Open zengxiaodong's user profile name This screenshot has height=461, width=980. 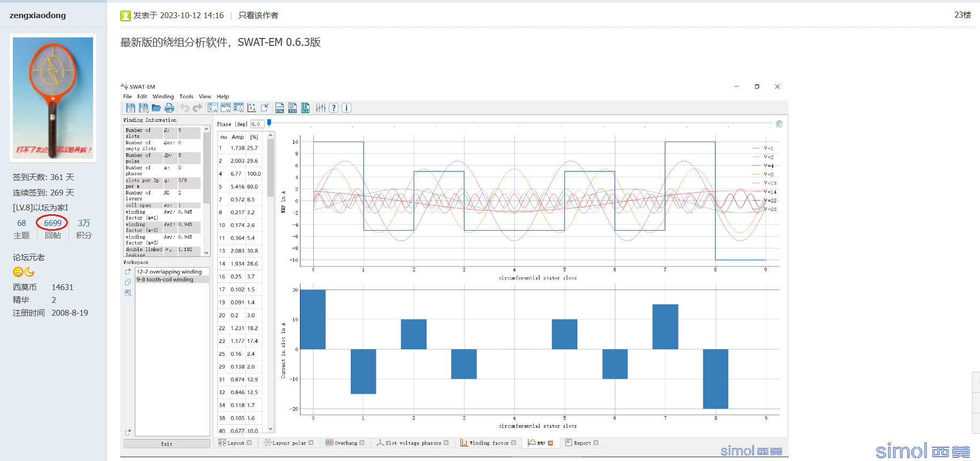[x=37, y=15]
